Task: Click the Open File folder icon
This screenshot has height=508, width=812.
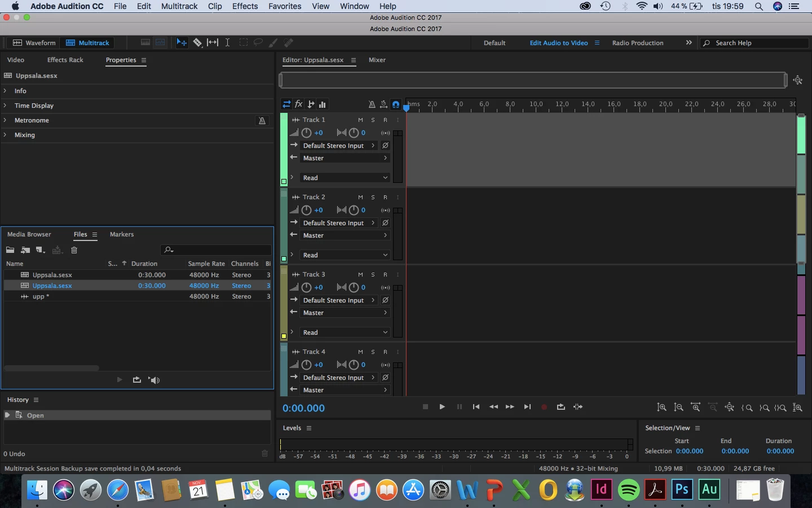Action: click(x=10, y=250)
